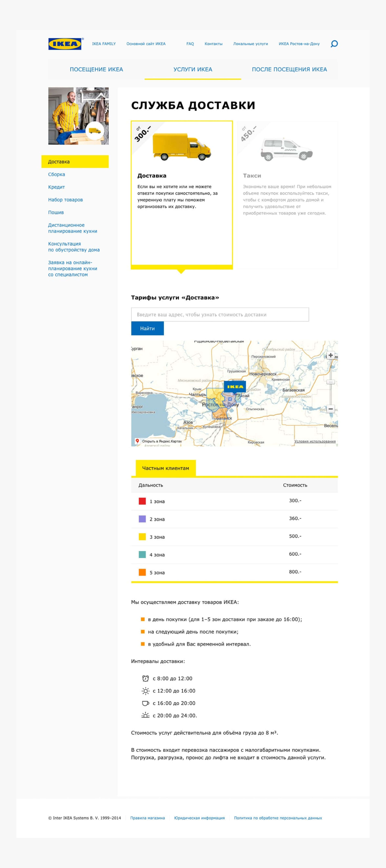Open the ПОСЕЩЕНИЕ ИКЕА tab

click(x=96, y=69)
